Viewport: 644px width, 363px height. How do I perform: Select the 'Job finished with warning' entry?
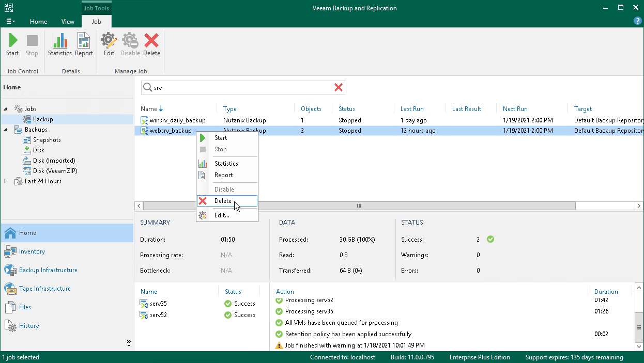click(x=355, y=345)
